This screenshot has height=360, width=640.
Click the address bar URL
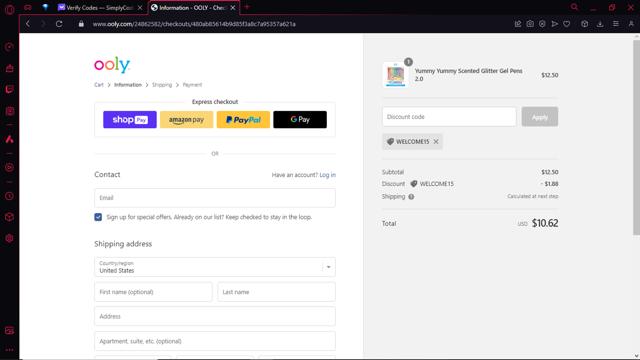click(194, 24)
